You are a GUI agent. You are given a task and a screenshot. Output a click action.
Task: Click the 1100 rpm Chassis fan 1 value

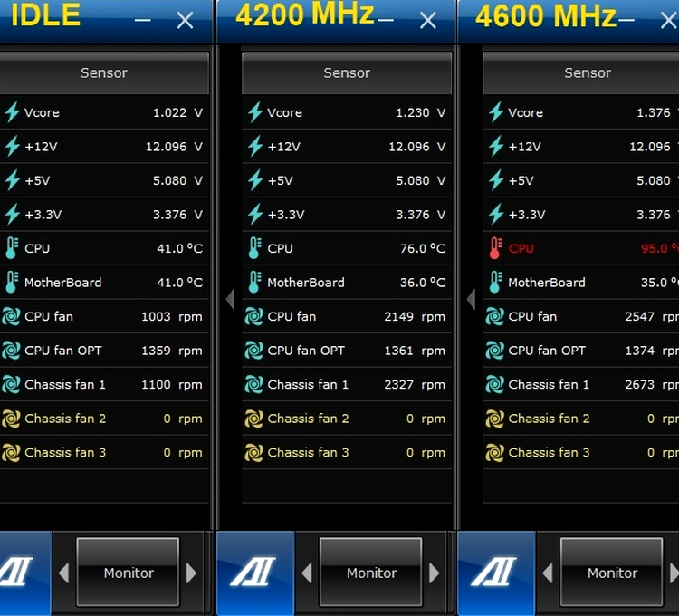(172, 385)
